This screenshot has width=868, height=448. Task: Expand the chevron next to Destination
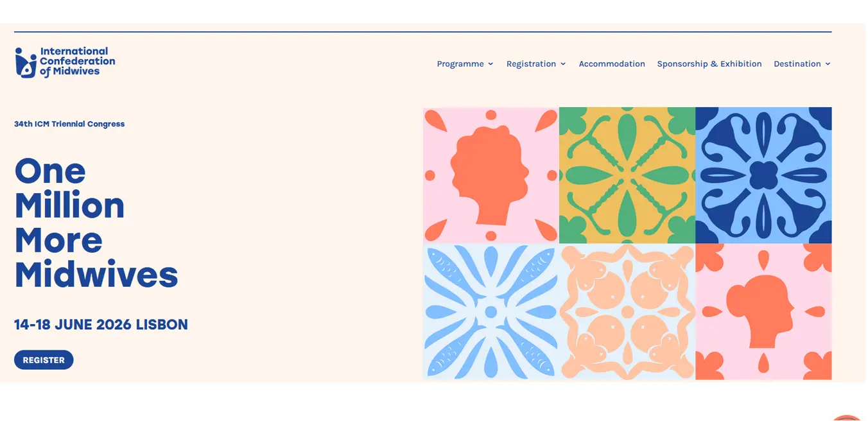coord(828,64)
